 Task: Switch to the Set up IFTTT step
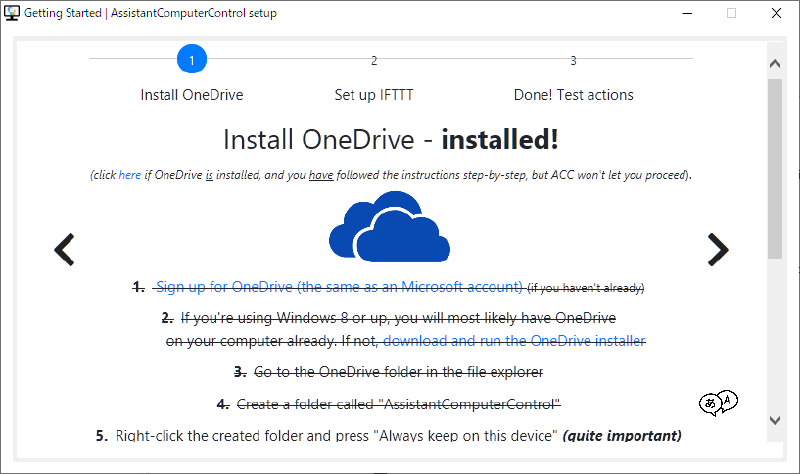click(374, 95)
